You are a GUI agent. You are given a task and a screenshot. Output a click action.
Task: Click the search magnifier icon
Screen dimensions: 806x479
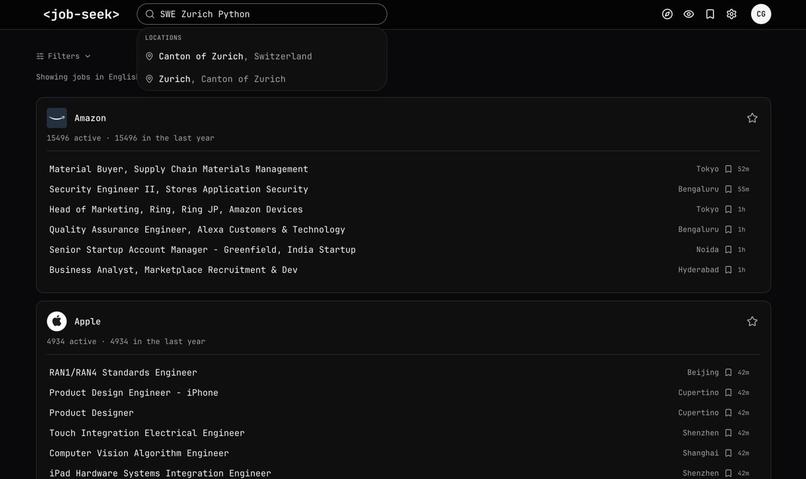point(150,14)
